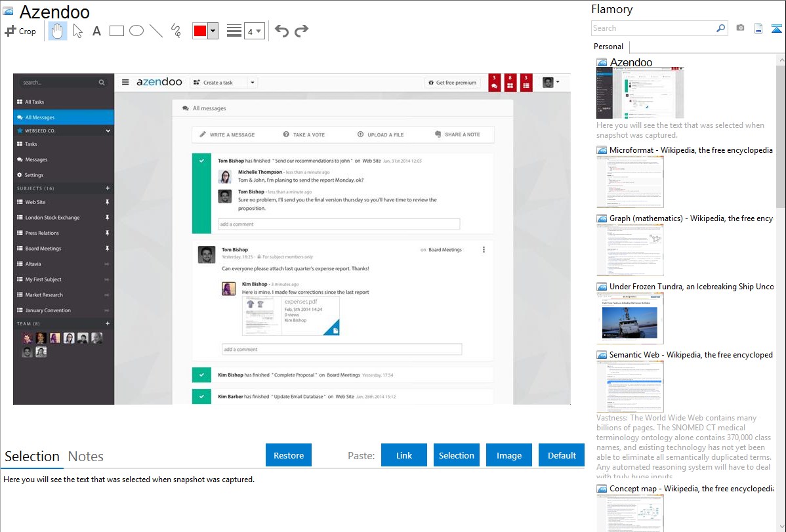Toggle Complete Proposal task checkmark
Viewport: 786px width, 532px height.
point(201,375)
